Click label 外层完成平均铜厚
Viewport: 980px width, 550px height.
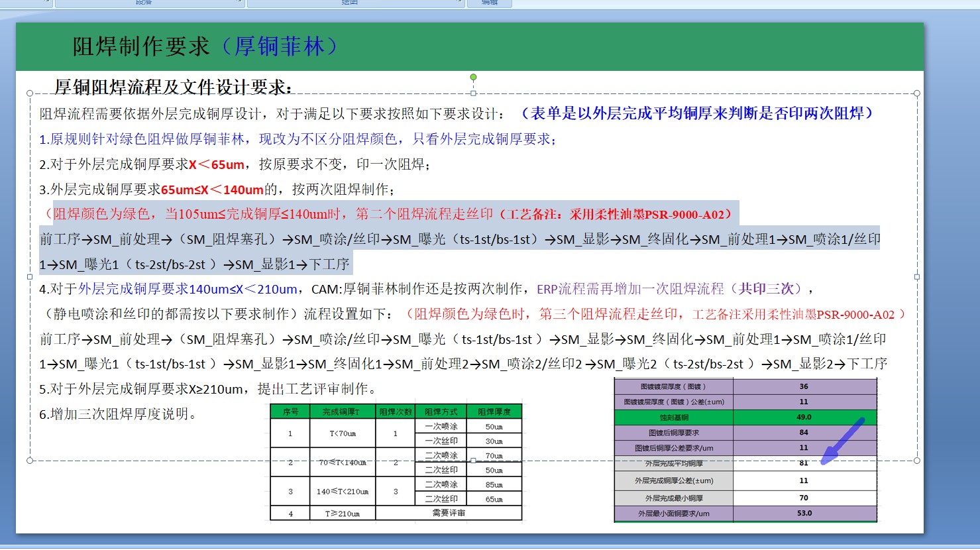[x=674, y=464]
